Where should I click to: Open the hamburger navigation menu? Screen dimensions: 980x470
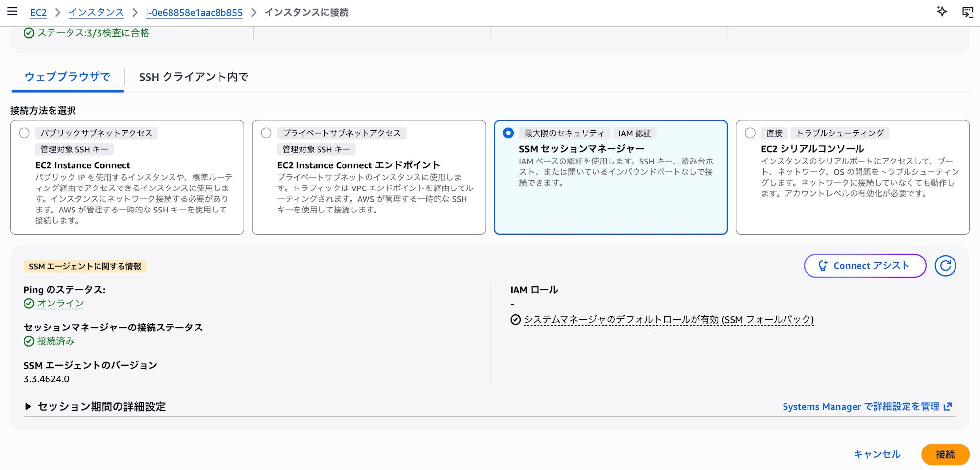click(x=12, y=11)
